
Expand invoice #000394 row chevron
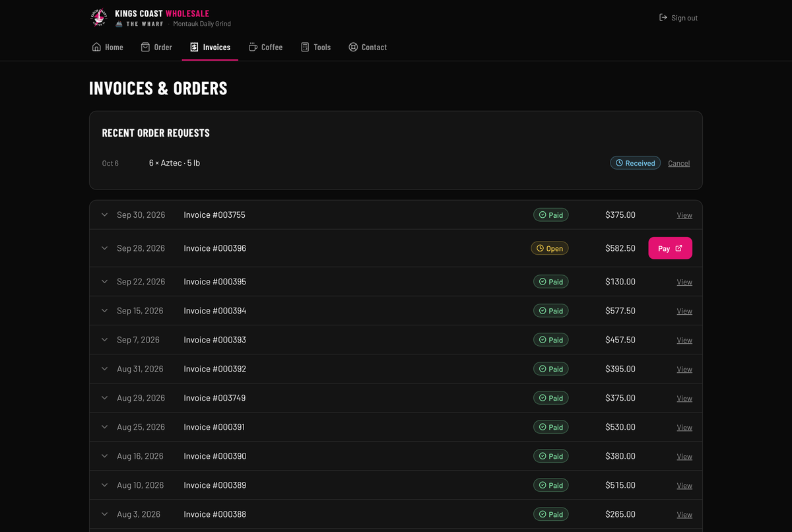104,311
